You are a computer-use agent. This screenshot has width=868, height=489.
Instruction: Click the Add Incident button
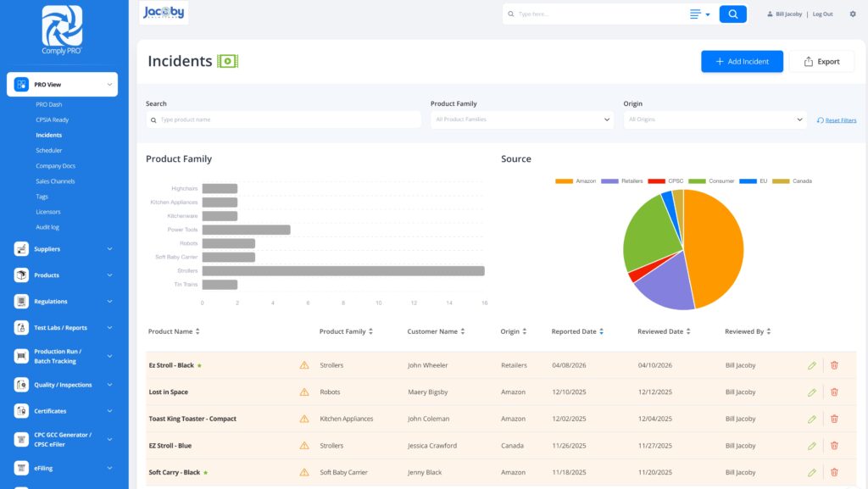click(742, 61)
